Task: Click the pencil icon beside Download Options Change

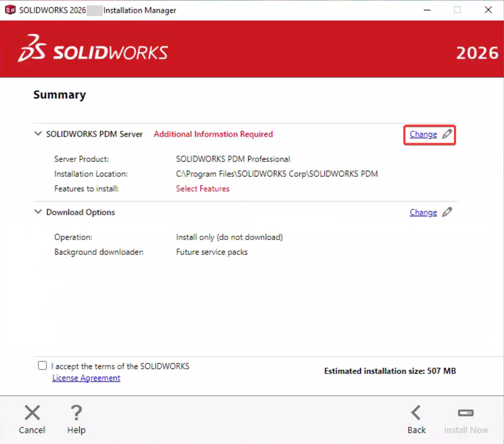Action: pyautogui.click(x=446, y=212)
